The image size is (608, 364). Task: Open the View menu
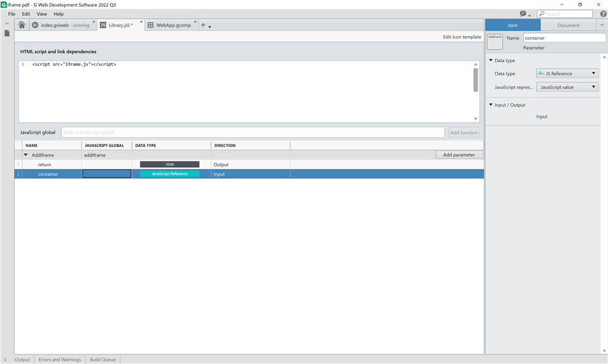click(42, 14)
